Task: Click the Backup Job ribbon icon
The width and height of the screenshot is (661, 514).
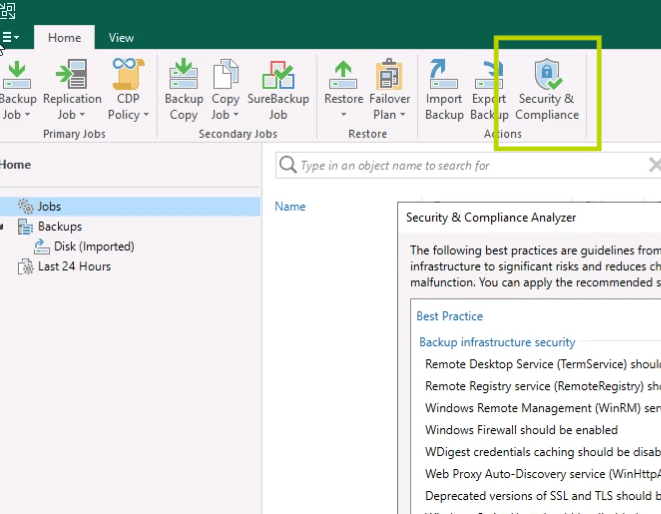Action: [16, 75]
